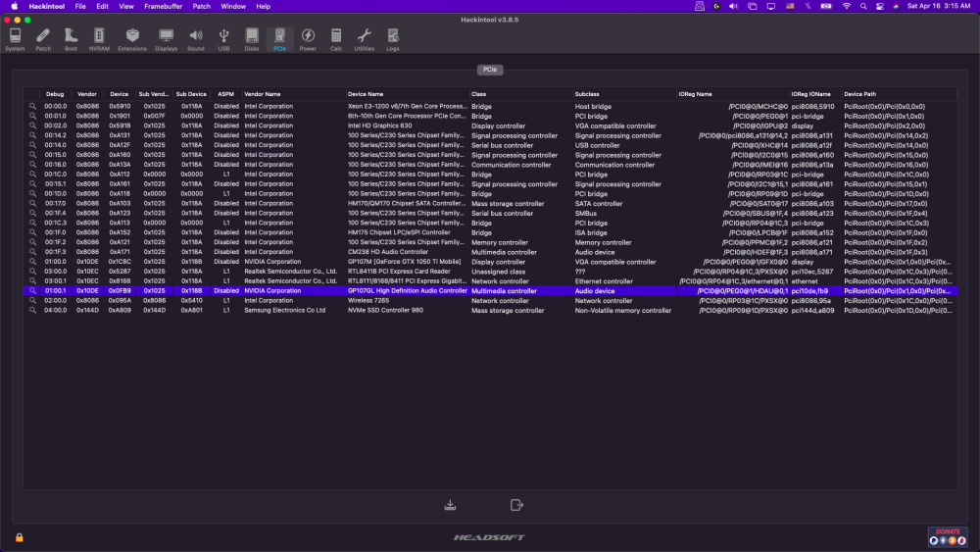This screenshot has height=552, width=980.
Task: Sort by the Device Path column header
Action: pos(899,94)
